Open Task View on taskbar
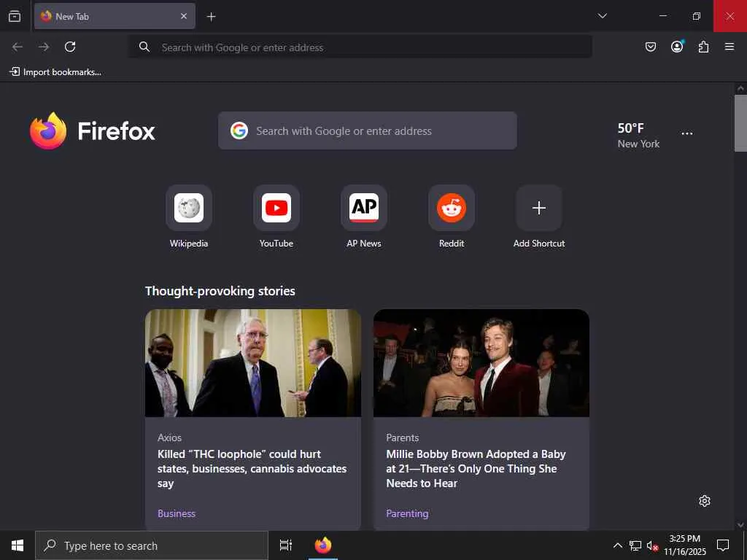The height and width of the screenshot is (560, 747). tap(285, 545)
